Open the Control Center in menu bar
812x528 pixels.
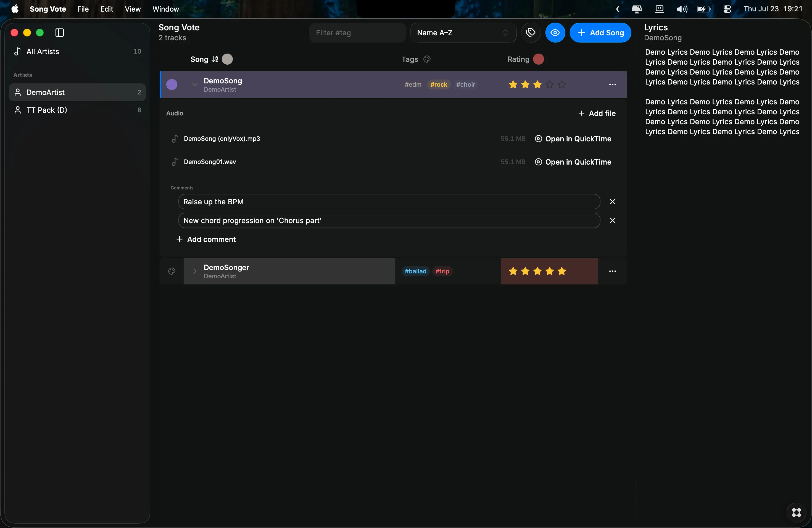coord(727,9)
